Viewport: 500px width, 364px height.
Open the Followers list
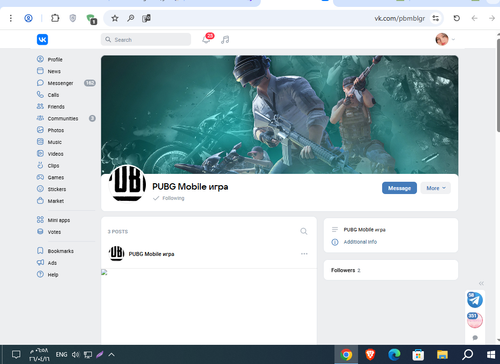[346, 270]
